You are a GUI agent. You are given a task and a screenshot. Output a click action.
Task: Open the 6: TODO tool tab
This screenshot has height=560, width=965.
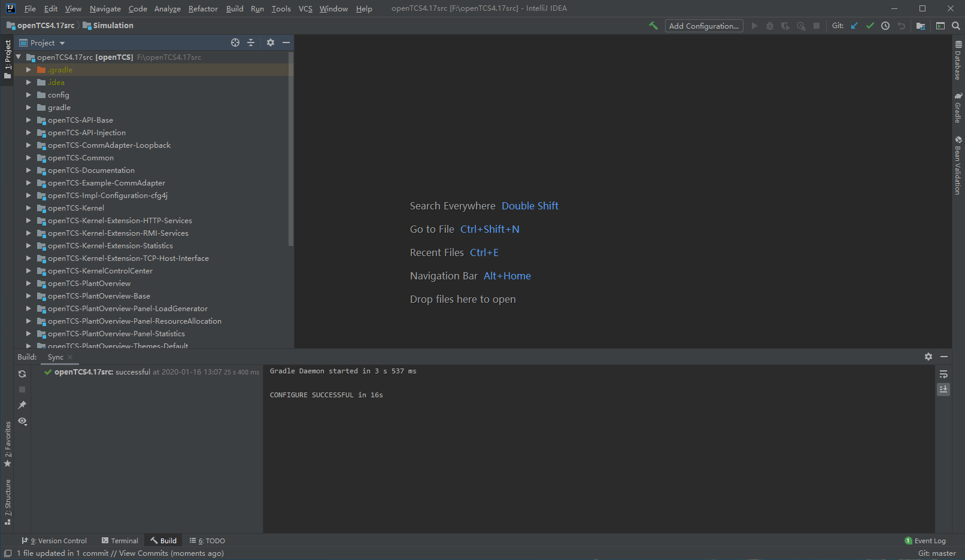point(207,541)
